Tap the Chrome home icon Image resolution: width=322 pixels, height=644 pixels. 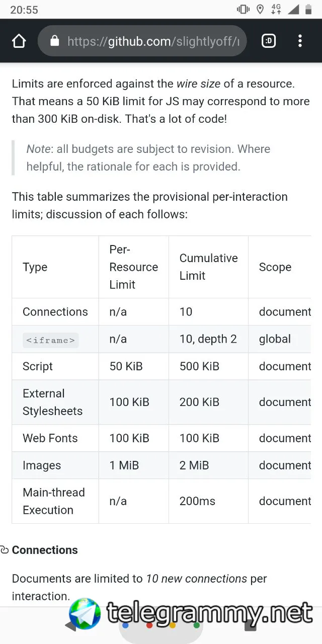[19, 41]
